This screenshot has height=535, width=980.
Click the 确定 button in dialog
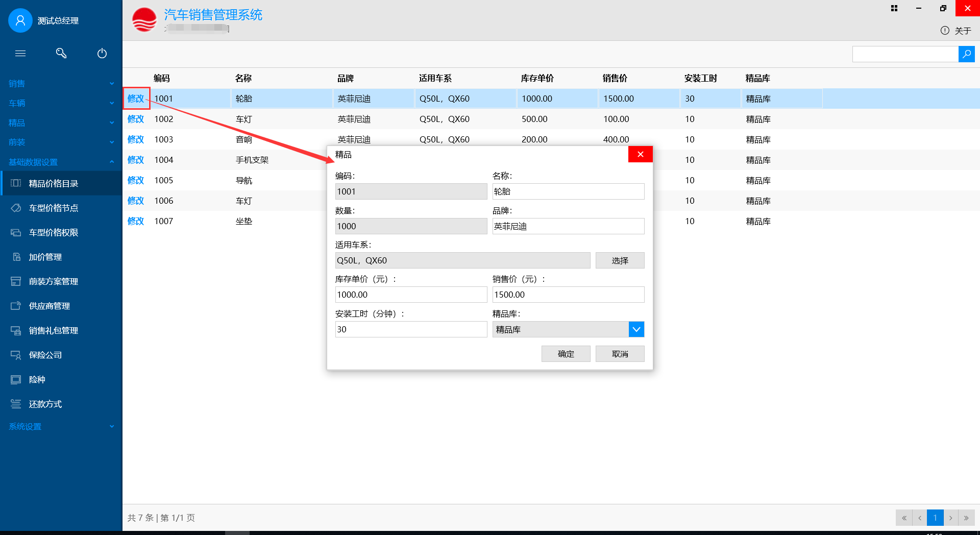coord(566,354)
